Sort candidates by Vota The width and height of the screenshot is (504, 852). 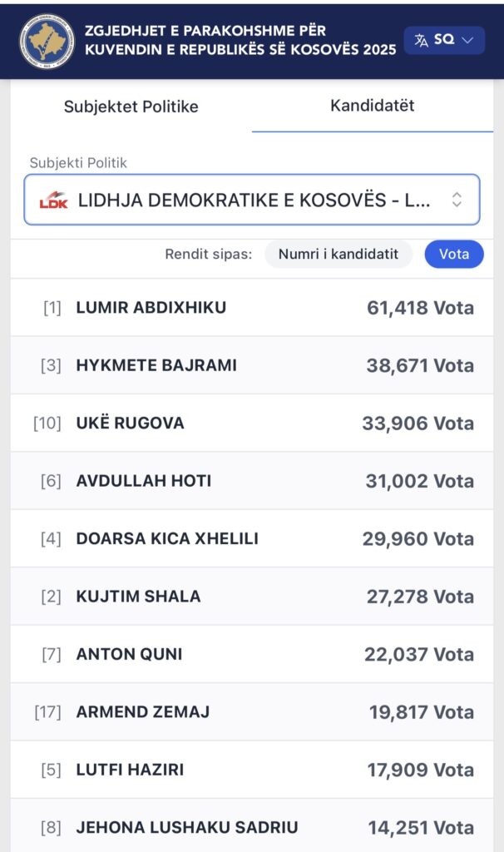454,255
